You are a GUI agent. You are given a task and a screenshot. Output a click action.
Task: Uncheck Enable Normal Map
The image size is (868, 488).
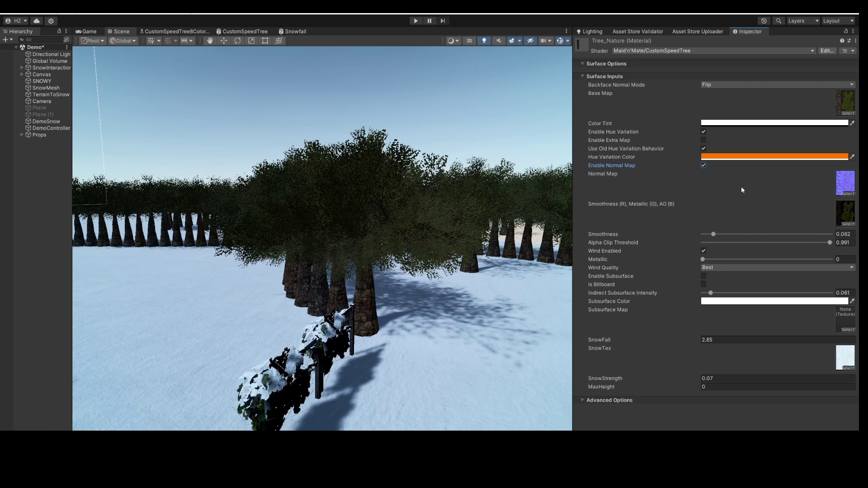click(x=703, y=165)
